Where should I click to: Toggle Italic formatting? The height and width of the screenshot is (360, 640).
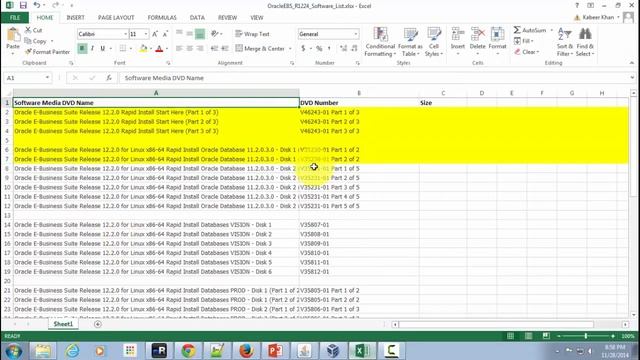coord(93,49)
